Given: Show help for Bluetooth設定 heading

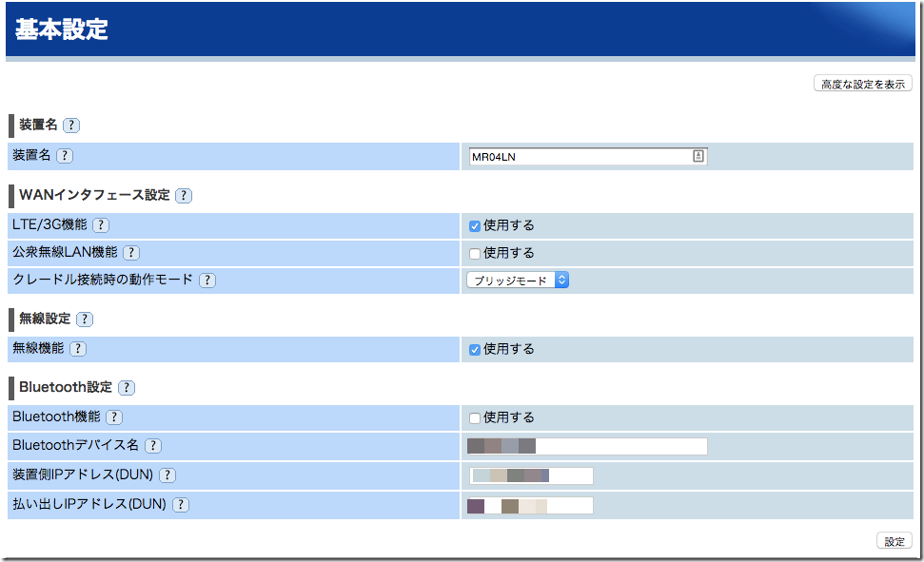Looking at the screenshot, I should [126, 387].
